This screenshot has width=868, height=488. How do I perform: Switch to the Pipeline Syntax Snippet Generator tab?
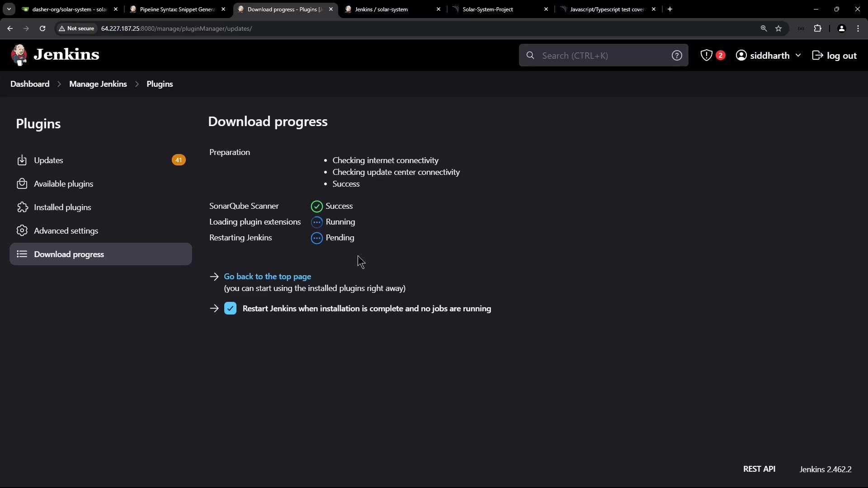(x=177, y=9)
